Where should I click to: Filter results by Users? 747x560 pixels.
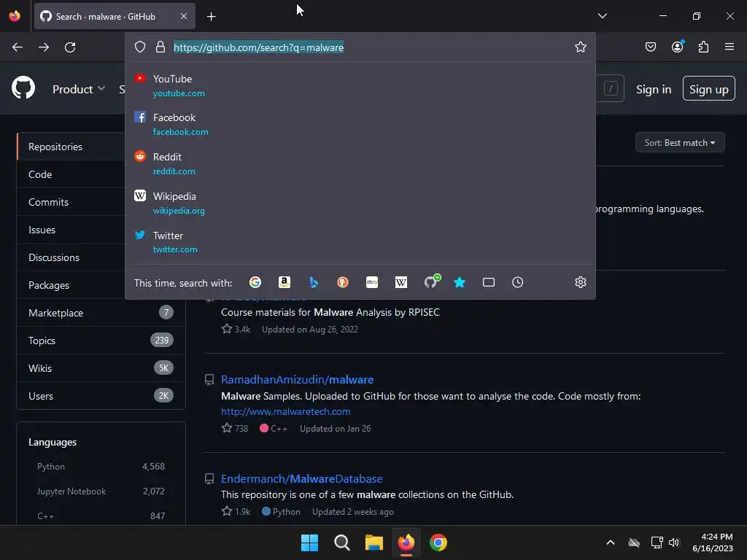101,396
